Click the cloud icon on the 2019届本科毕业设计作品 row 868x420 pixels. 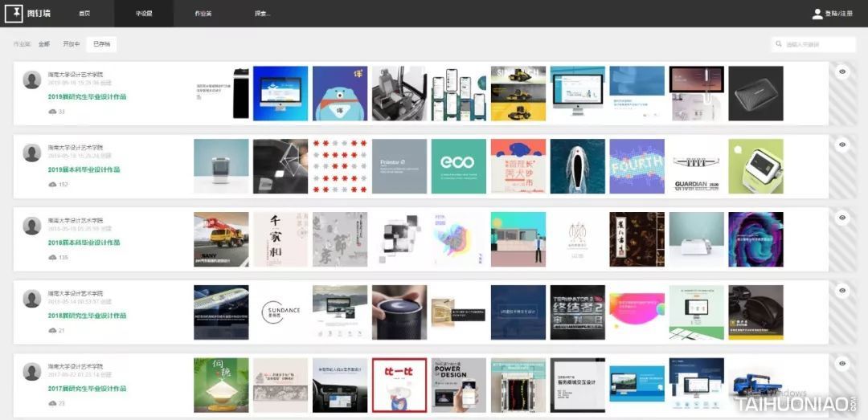click(x=52, y=184)
